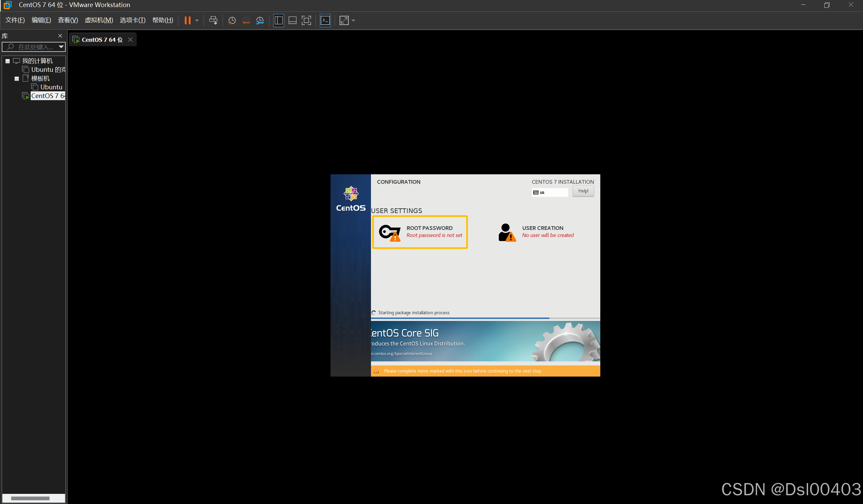Select the 模板机 folder
Image resolution: width=863 pixels, height=504 pixels.
click(x=40, y=79)
